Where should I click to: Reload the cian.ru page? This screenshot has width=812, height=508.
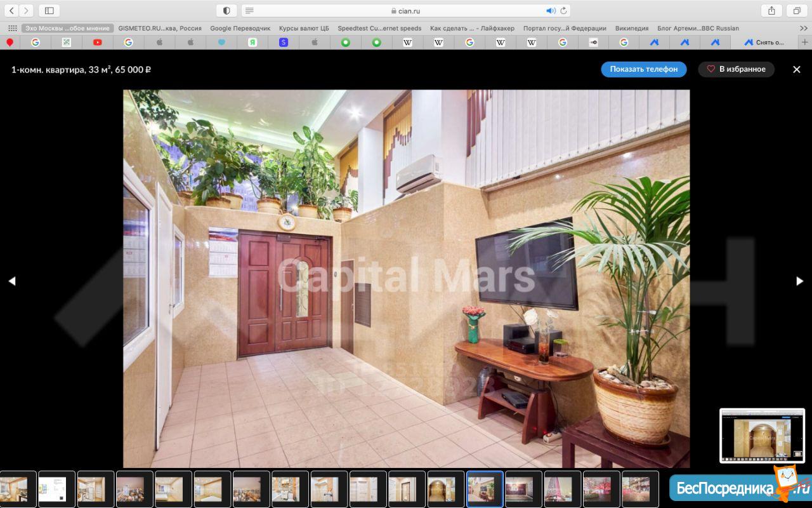(563, 11)
